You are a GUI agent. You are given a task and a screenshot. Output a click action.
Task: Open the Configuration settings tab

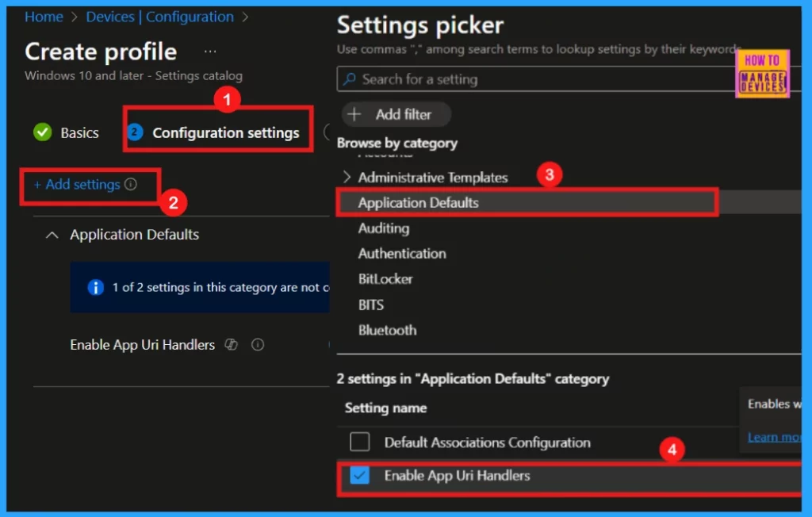pos(226,132)
